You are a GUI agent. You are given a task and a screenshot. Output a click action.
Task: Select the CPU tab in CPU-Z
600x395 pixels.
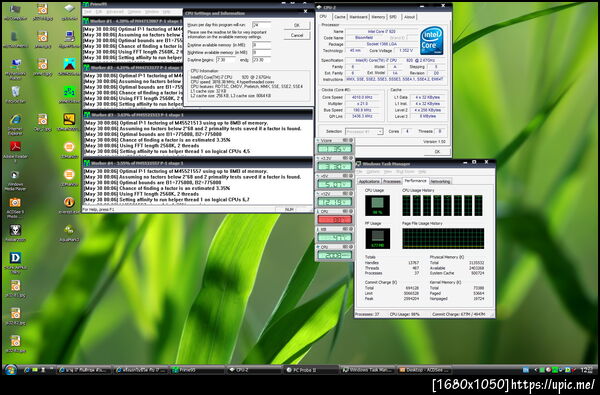[323, 16]
